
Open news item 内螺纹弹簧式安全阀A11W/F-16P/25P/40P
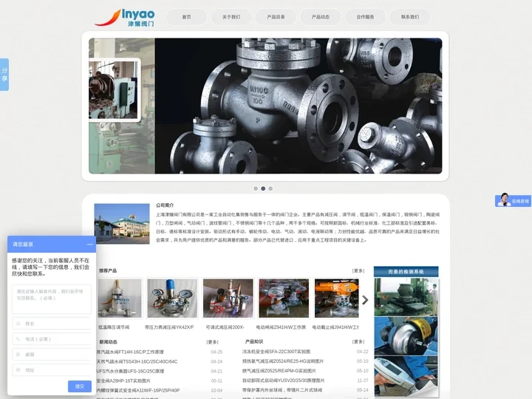click(x=138, y=390)
